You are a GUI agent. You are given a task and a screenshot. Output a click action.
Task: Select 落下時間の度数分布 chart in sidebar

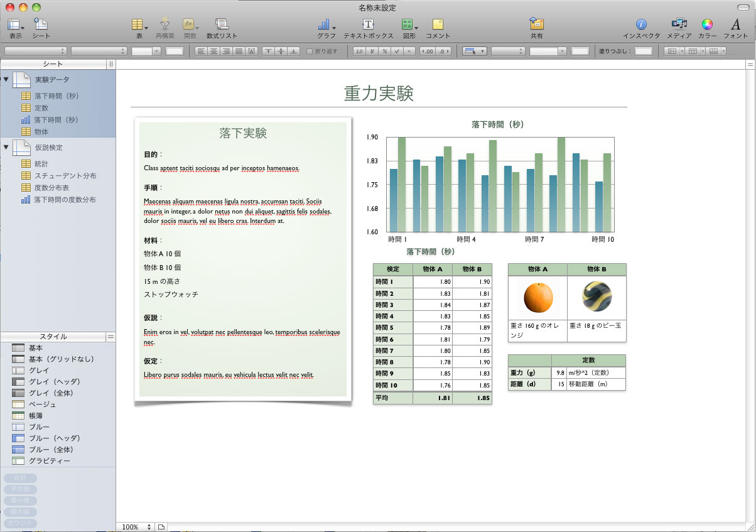pyautogui.click(x=65, y=200)
